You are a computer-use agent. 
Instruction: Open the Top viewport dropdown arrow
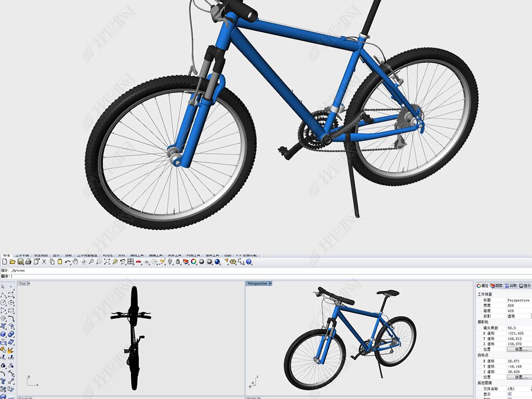tap(29, 284)
